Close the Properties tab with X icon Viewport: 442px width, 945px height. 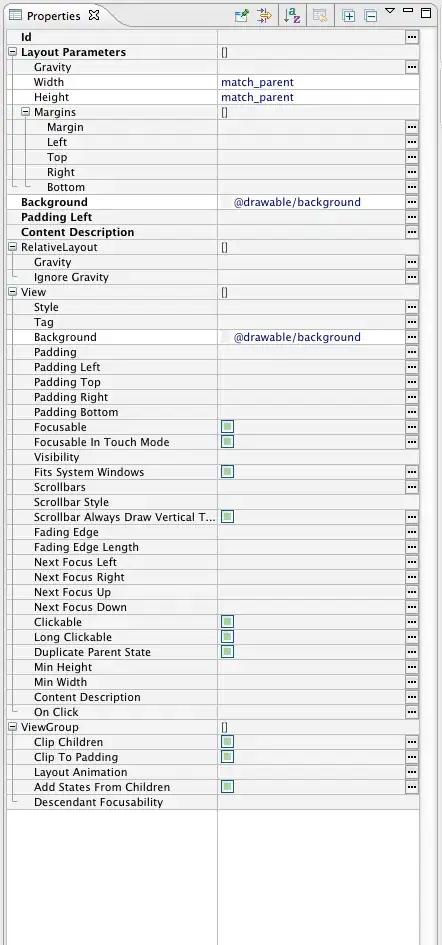coord(93,16)
